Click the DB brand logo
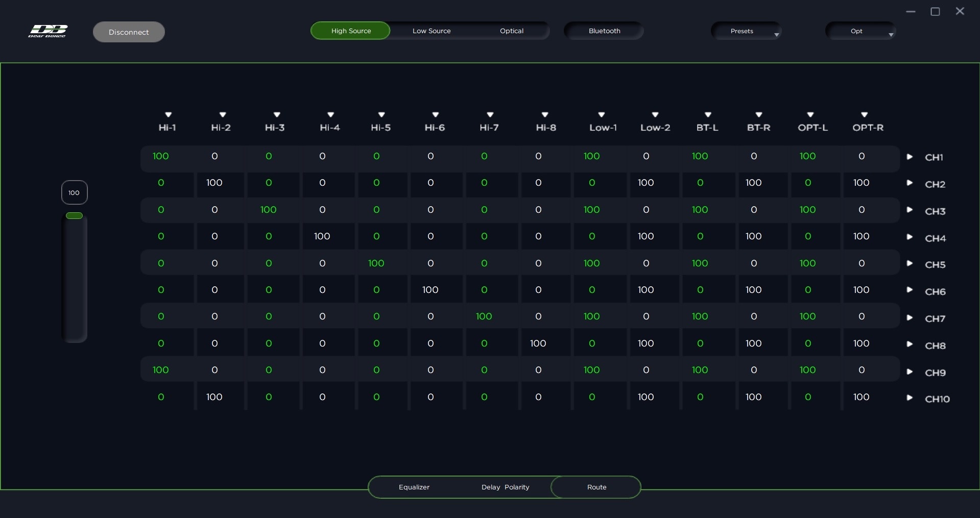The height and width of the screenshot is (518, 980). click(47, 31)
